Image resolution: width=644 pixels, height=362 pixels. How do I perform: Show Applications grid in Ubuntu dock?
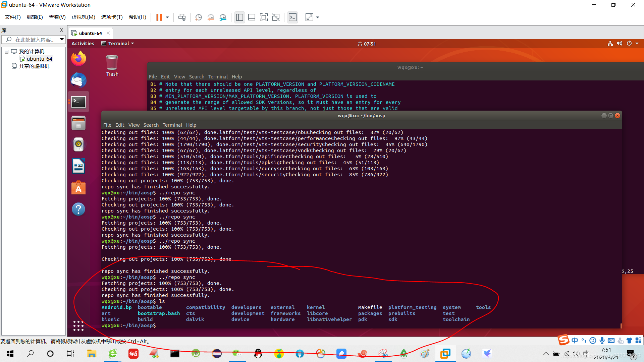pos(78,325)
